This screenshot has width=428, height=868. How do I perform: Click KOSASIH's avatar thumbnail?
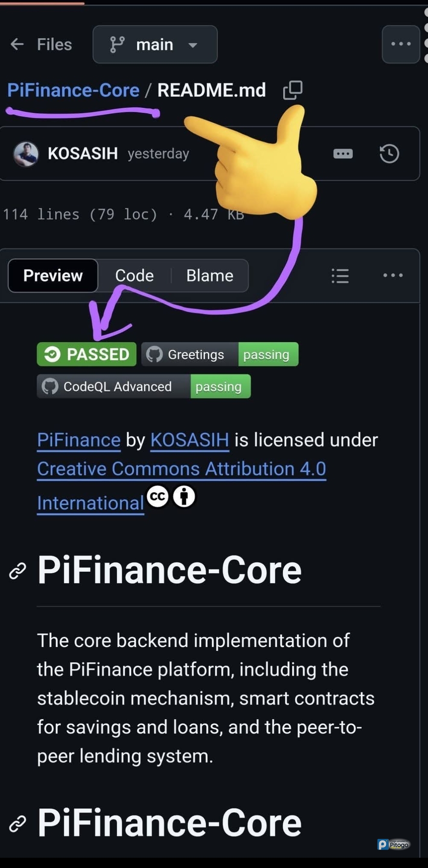click(26, 154)
